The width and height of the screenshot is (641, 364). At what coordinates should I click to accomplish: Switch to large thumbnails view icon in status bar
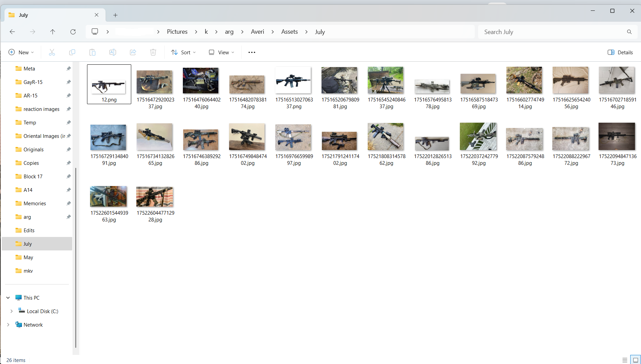(635, 360)
